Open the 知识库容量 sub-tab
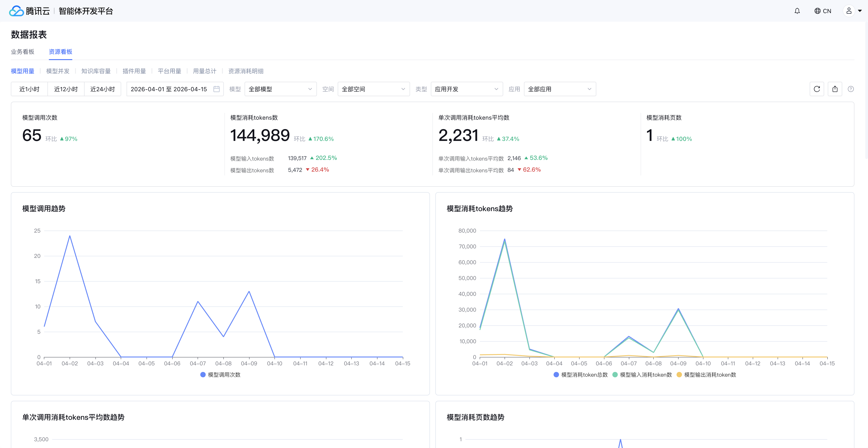 tap(96, 71)
